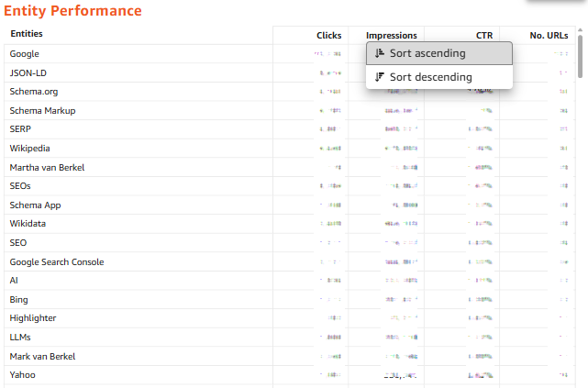Click the Impressions column header
The width and height of the screenshot is (588, 388).
[x=391, y=35]
